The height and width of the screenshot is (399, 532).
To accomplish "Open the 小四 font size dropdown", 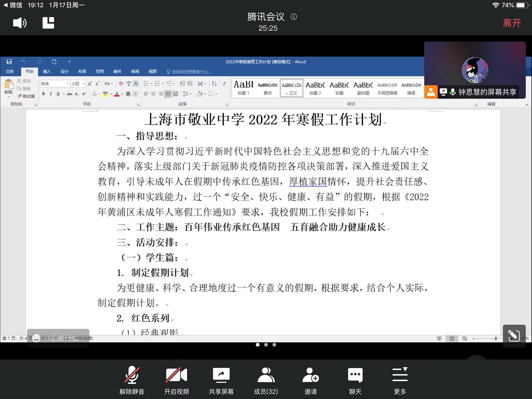I will click(83, 84).
